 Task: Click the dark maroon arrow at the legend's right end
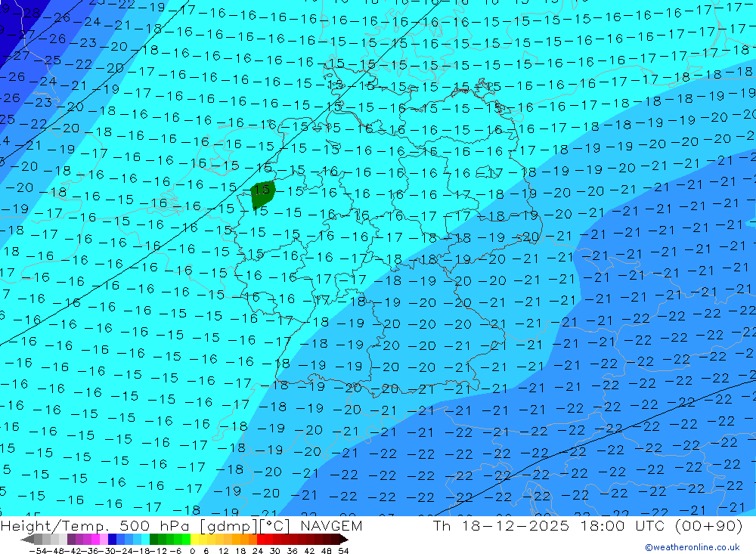point(344,540)
